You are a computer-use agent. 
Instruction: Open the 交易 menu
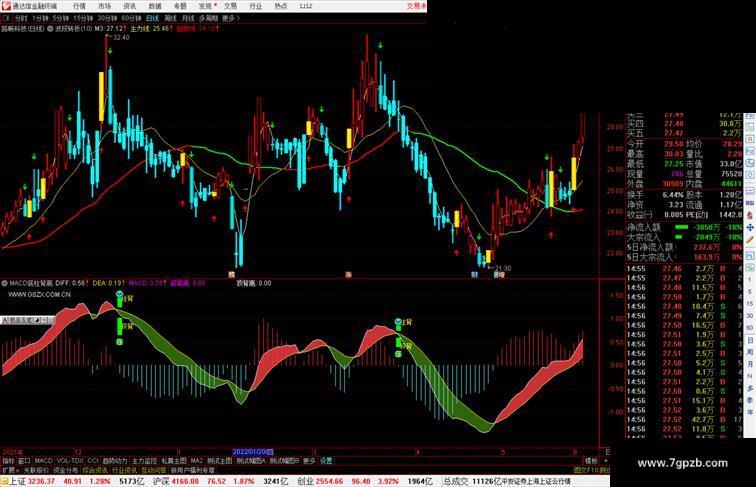(x=230, y=6)
